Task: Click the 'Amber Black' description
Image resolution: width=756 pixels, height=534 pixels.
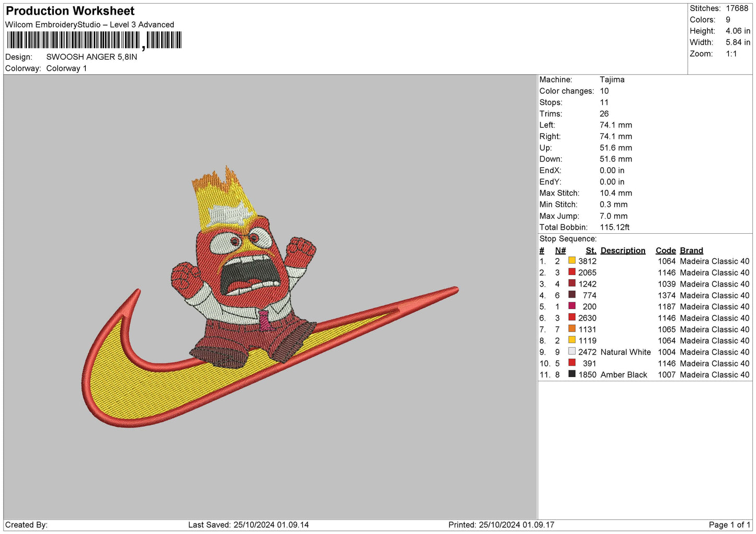Action: tap(624, 375)
